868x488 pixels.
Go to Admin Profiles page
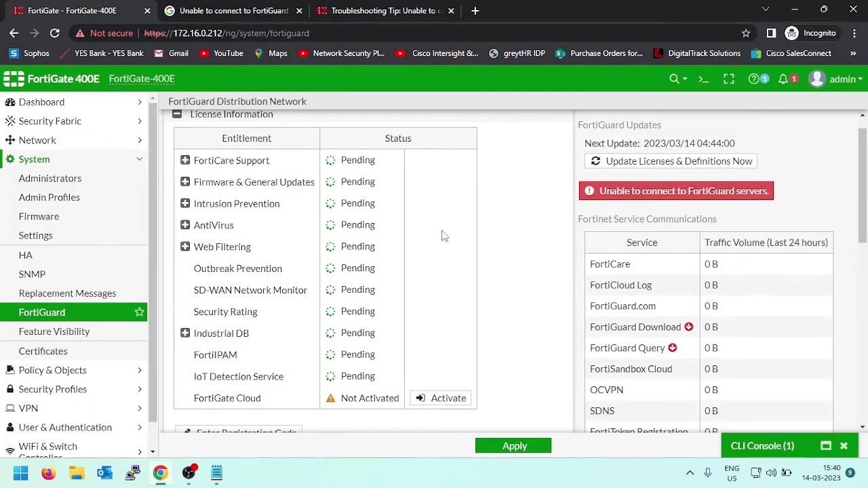(49, 197)
